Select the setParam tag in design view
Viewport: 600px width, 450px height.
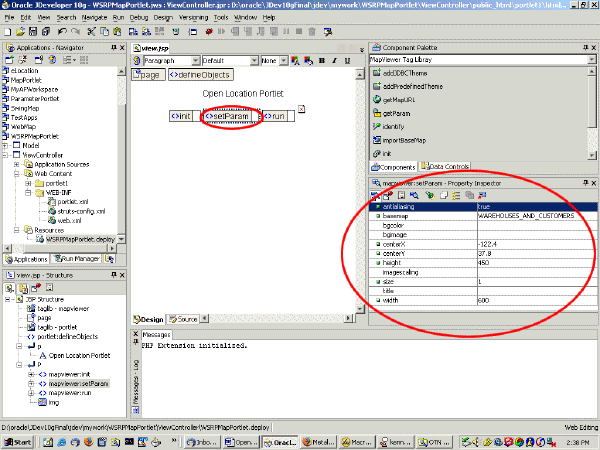(x=227, y=116)
